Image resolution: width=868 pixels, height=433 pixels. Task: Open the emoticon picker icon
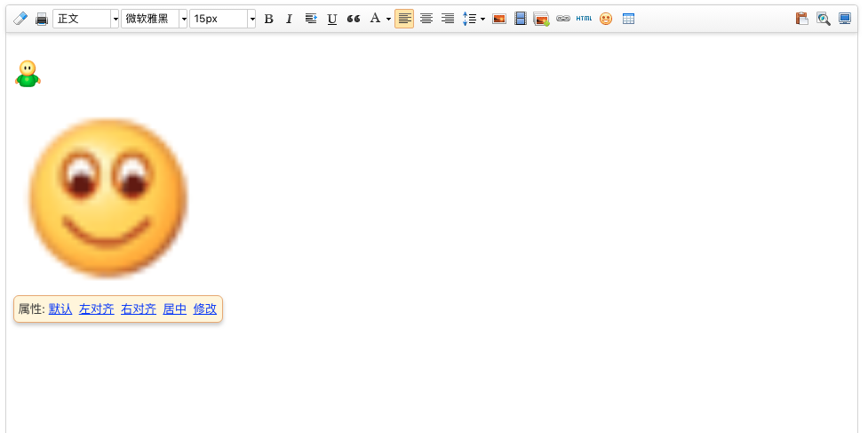pos(606,19)
